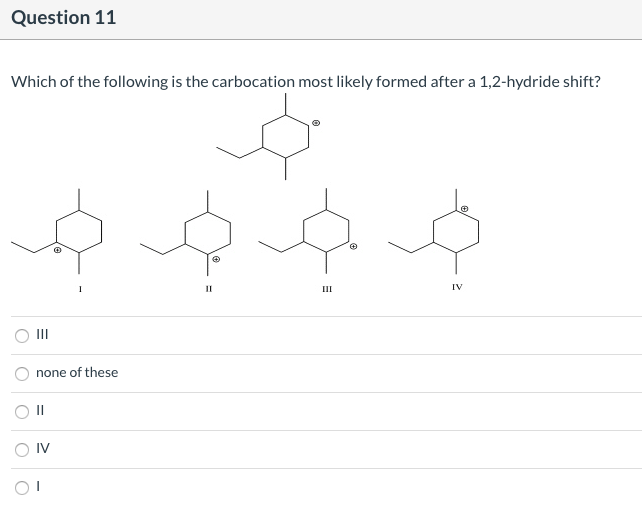This screenshot has width=642, height=520.
Task: Click the 'III' answer option label
Action: tap(42, 335)
